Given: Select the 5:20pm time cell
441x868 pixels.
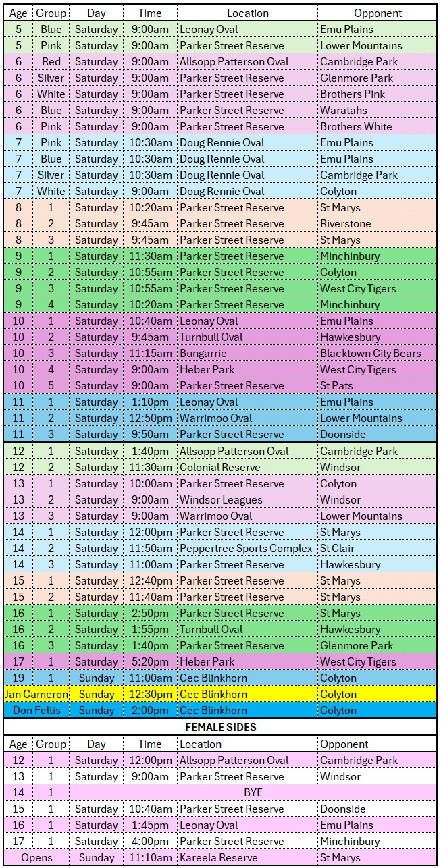Looking at the screenshot, I should click(150, 661).
